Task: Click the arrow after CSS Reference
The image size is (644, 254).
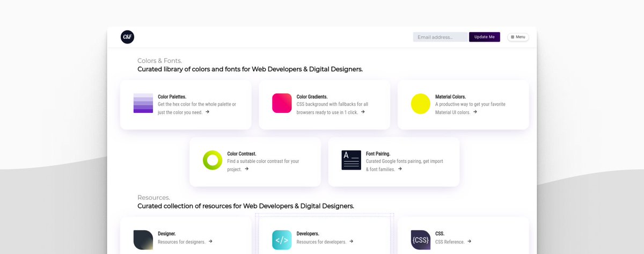Action: point(470,241)
